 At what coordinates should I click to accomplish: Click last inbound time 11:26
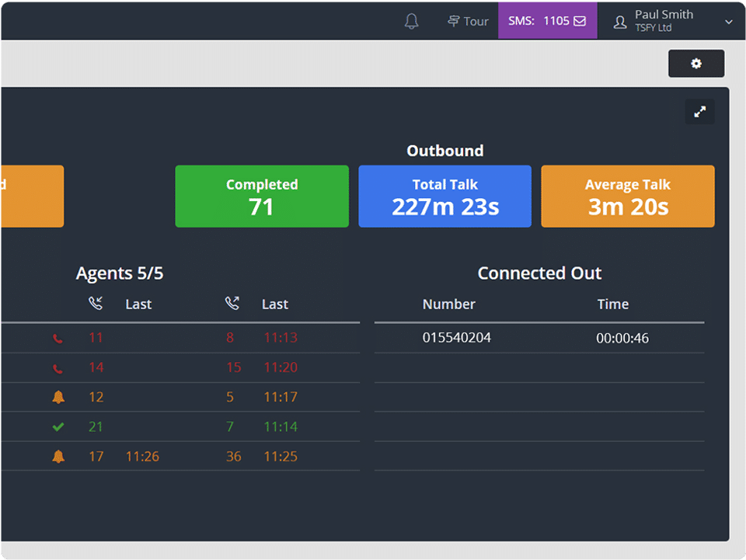click(142, 457)
